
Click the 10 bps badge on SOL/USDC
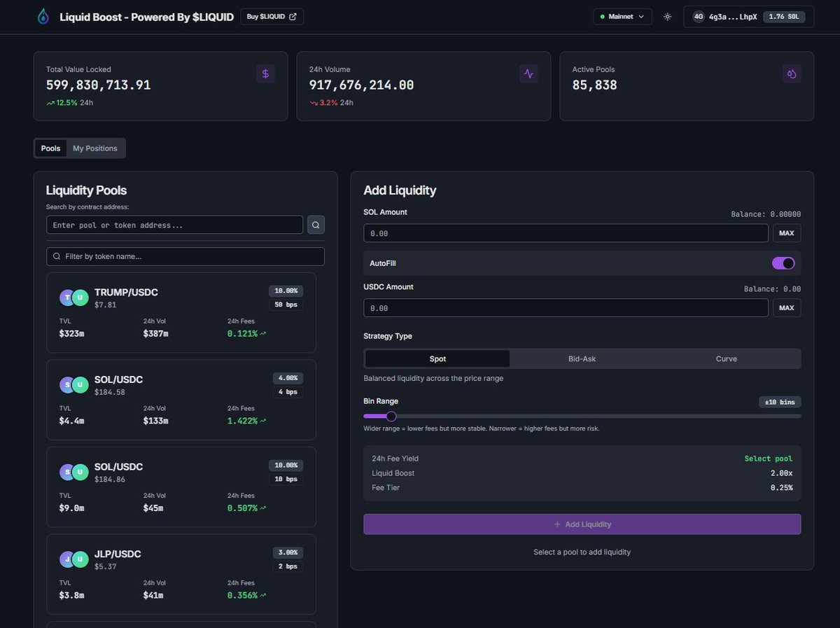[x=286, y=480]
